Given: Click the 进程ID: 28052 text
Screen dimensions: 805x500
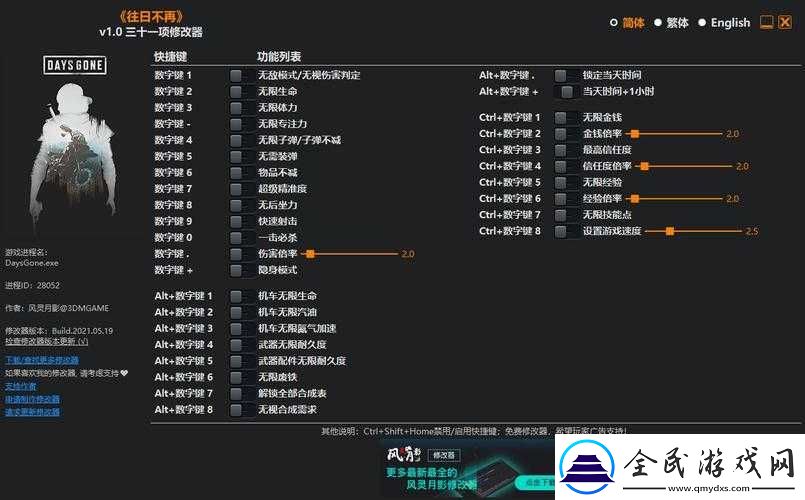Looking at the screenshot, I should [32, 285].
